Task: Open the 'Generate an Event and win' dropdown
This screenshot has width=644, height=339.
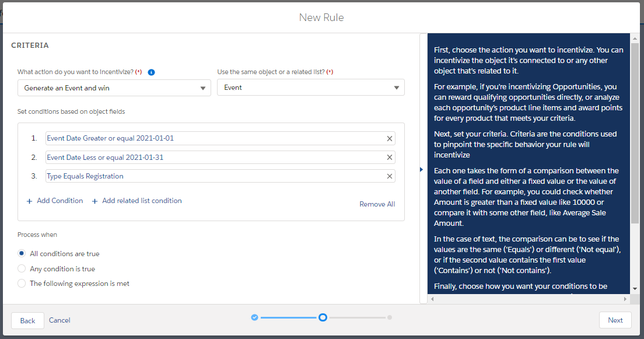Action: [114, 88]
